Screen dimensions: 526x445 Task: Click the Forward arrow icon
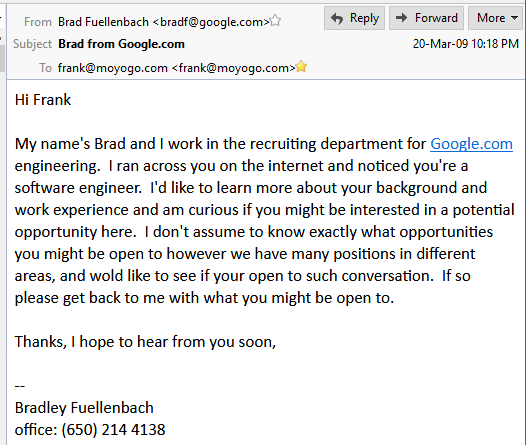coord(401,18)
